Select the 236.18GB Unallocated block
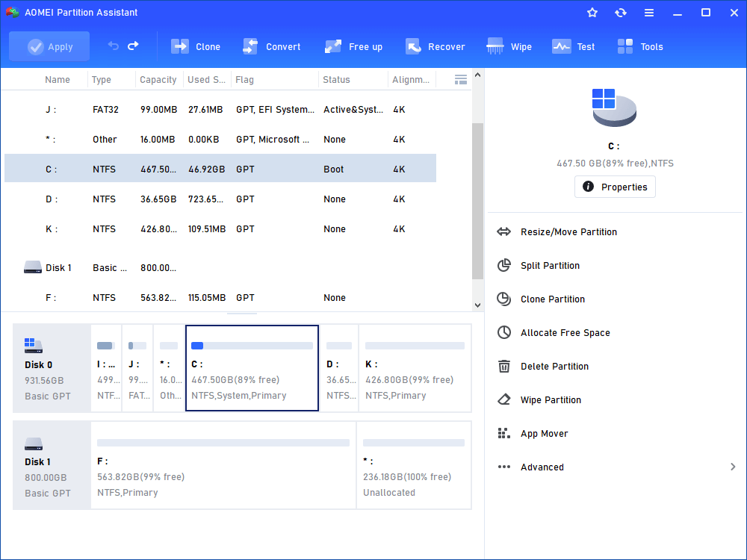This screenshot has height=560, width=747. click(x=414, y=465)
